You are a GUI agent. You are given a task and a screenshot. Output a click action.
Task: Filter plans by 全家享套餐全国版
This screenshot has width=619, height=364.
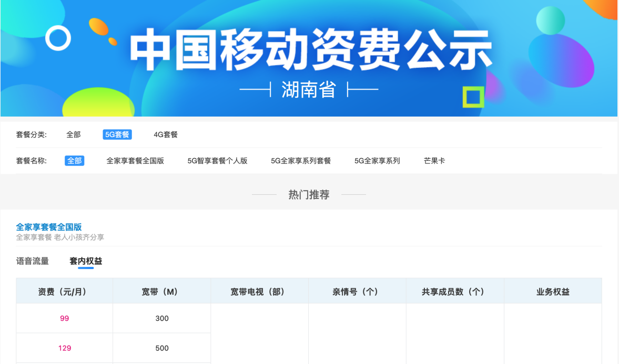coord(135,160)
